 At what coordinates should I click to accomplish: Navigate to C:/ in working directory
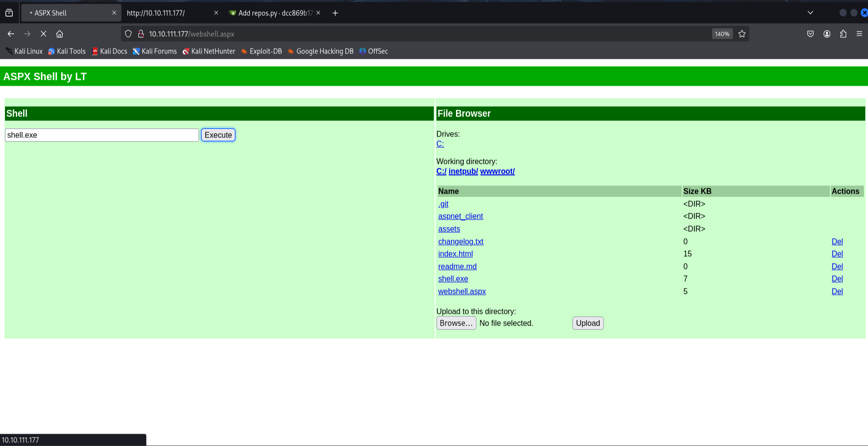[441, 172]
